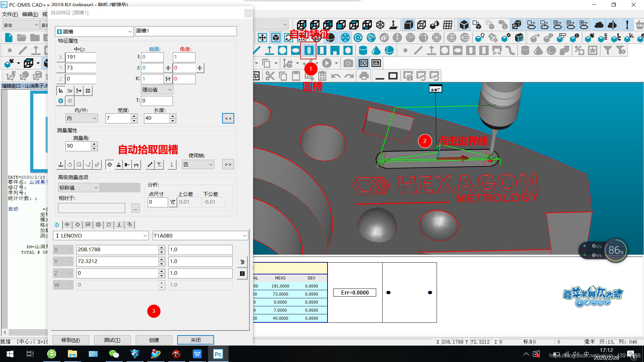Click the 测试(T) button
644x362 pixels.
[x=112, y=340]
